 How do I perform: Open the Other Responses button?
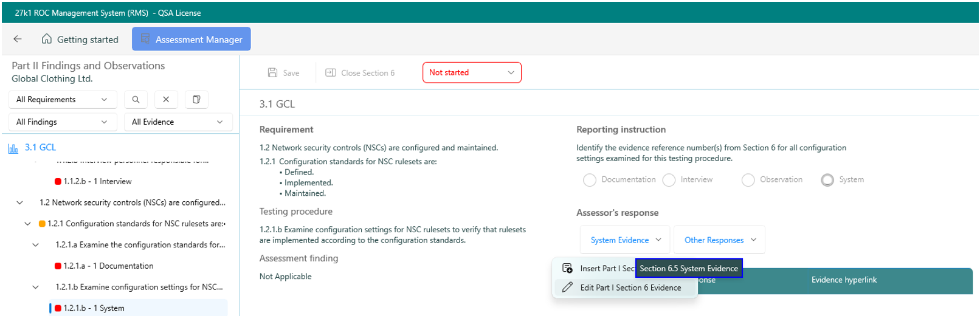coord(719,240)
